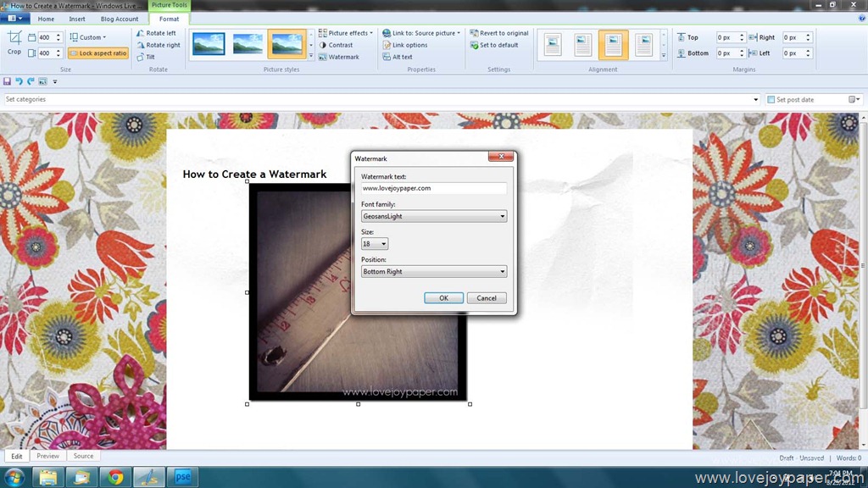The height and width of the screenshot is (488, 868).
Task: Choose first alignment option
Action: [x=553, y=44]
